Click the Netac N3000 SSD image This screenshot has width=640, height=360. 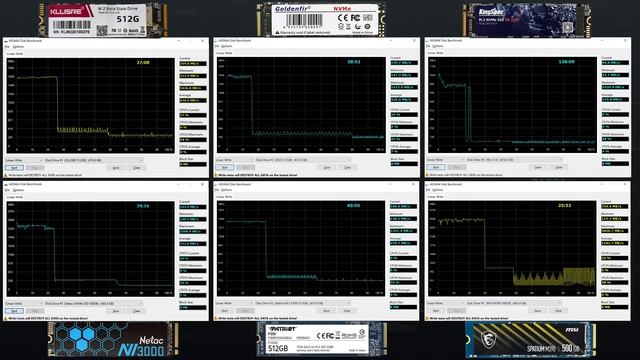pos(113,340)
